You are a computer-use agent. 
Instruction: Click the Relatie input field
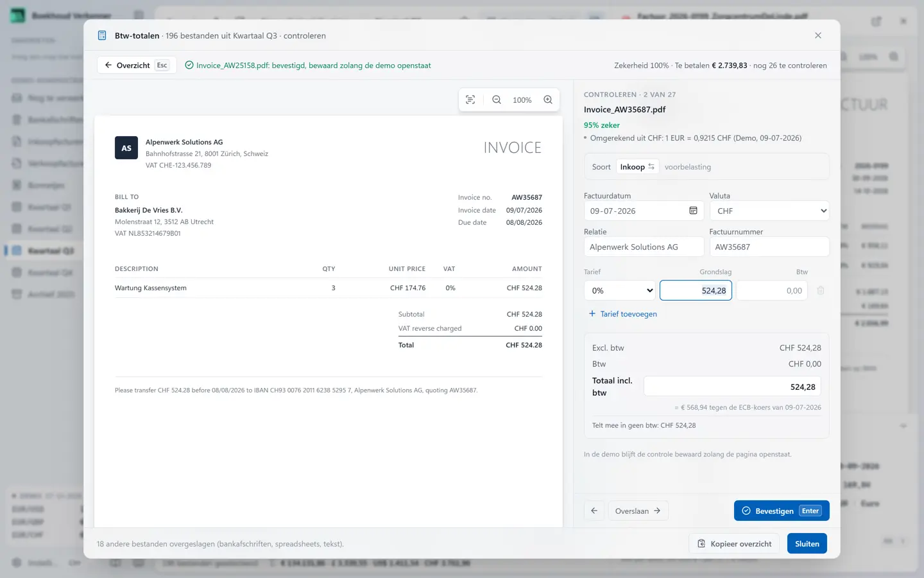tap(644, 247)
